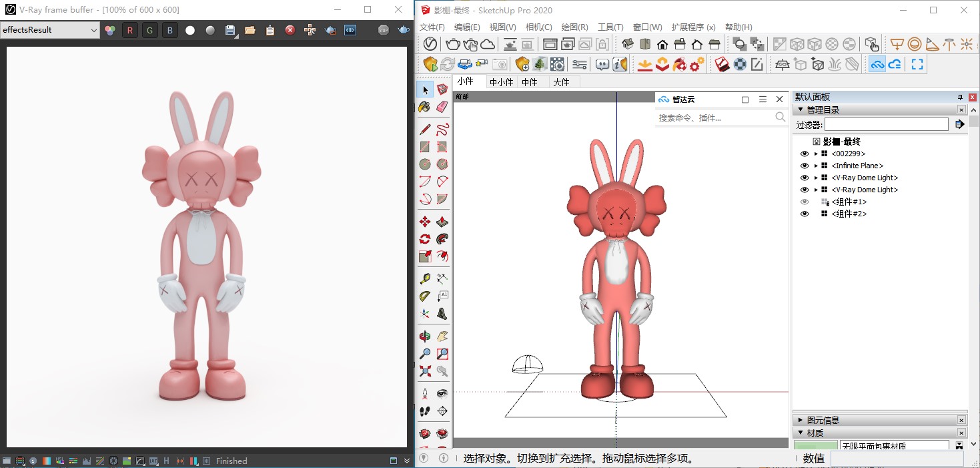Add V-Ray Sphere Light
Image resolution: width=980 pixels, height=468 pixels.
pyautogui.click(x=915, y=44)
